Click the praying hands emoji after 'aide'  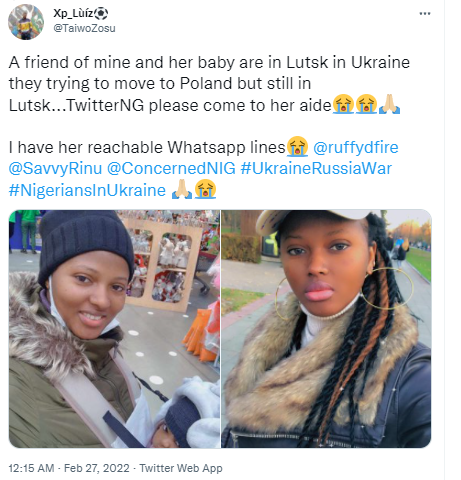(x=389, y=104)
